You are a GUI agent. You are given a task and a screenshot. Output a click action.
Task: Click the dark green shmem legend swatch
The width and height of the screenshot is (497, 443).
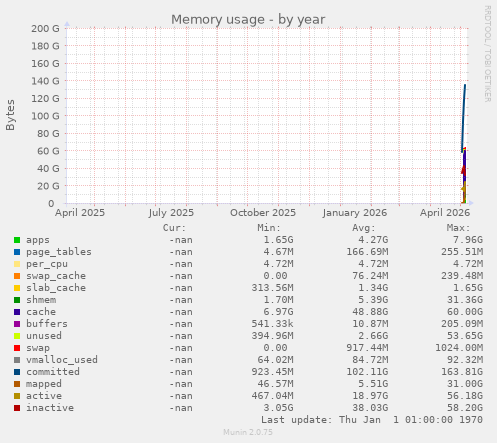17,300
